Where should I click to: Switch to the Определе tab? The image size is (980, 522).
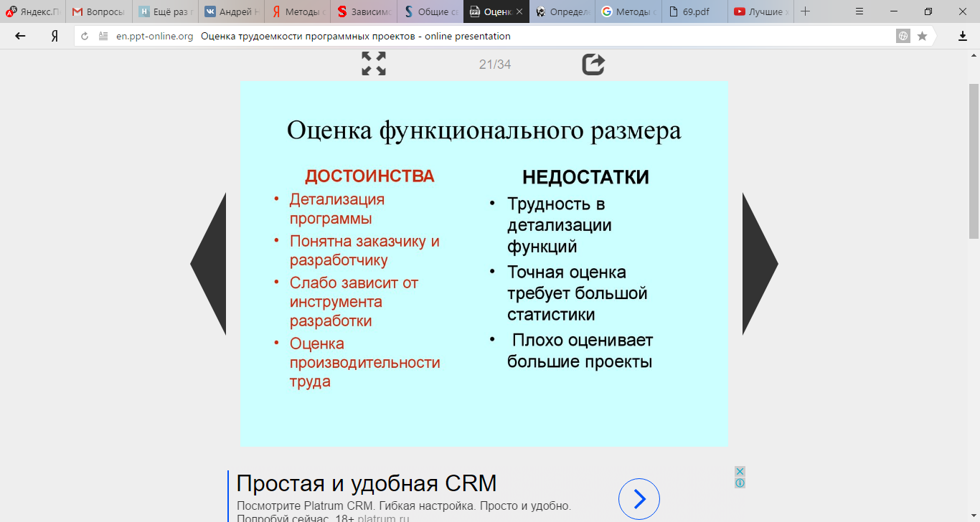click(x=562, y=11)
